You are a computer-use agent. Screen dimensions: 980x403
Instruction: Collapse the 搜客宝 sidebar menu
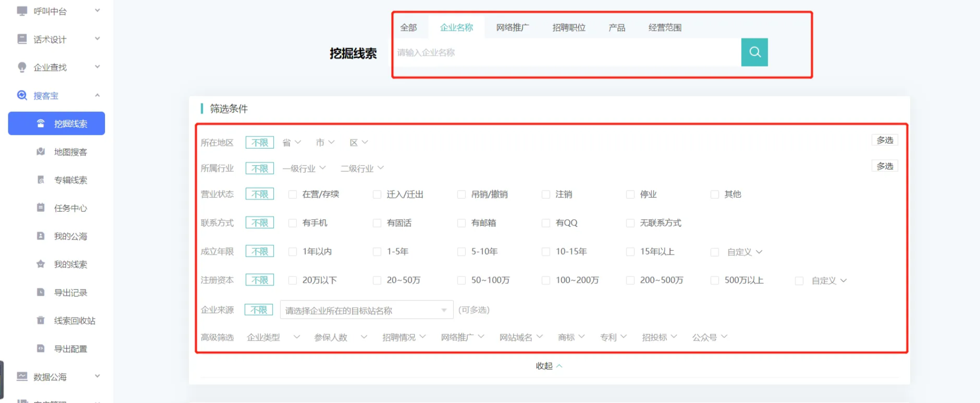[97, 96]
